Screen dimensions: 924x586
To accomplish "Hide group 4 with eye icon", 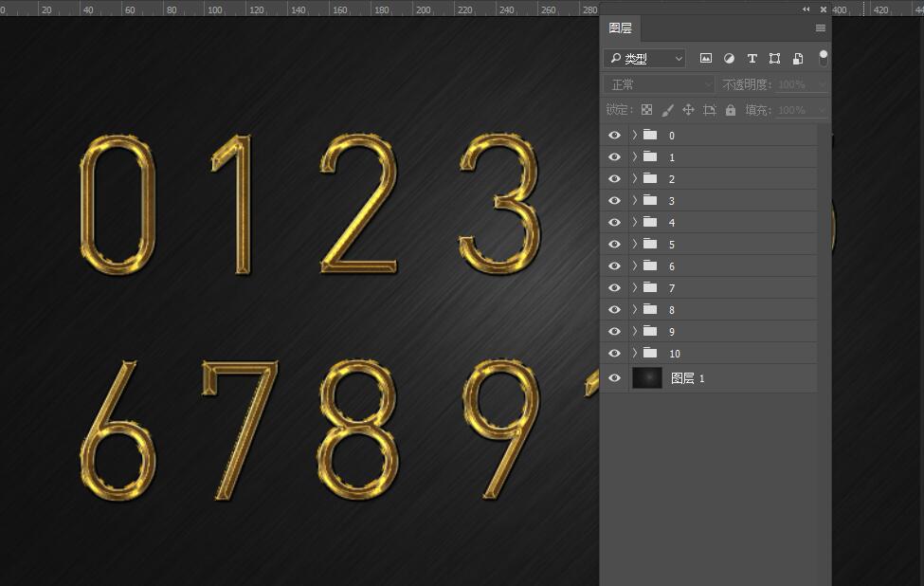I will [614, 222].
